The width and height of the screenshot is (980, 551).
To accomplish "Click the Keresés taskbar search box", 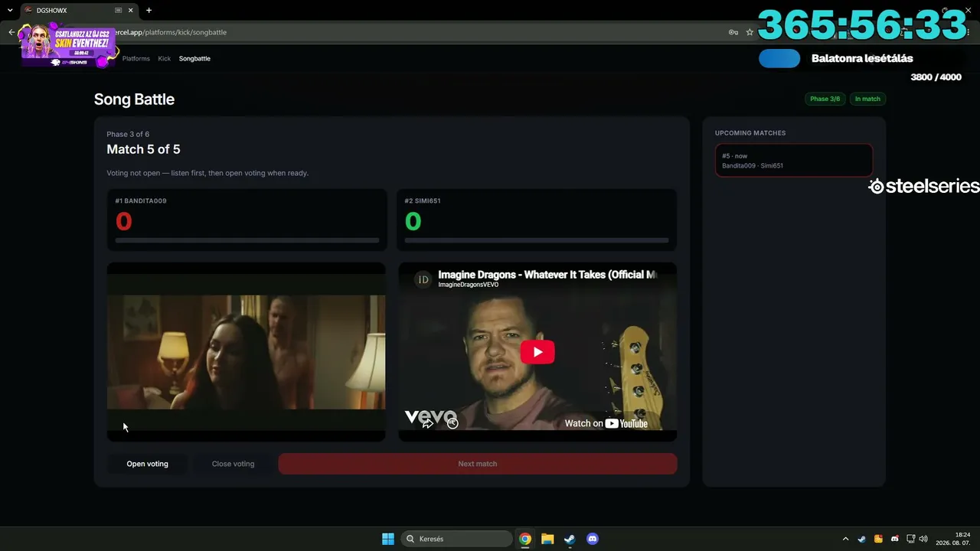I will [457, 539].
